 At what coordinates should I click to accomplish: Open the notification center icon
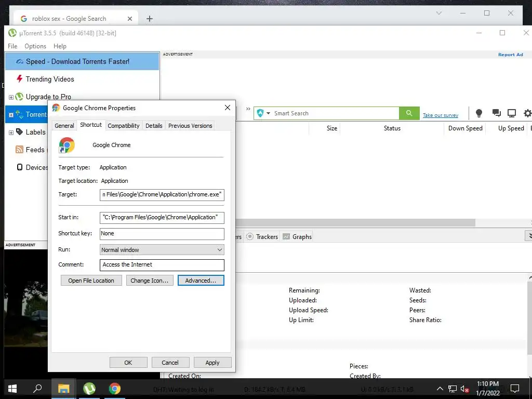pyautogui.click(x=515, y=389)
